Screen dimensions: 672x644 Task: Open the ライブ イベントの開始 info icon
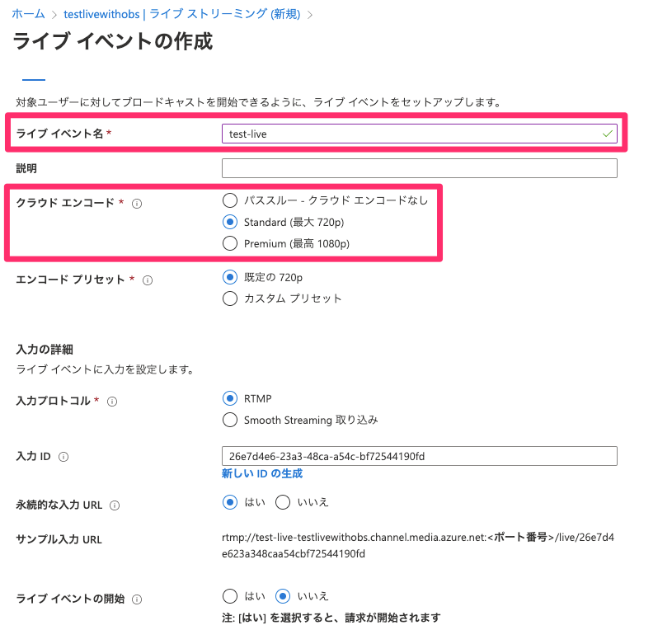click(137, 599)
